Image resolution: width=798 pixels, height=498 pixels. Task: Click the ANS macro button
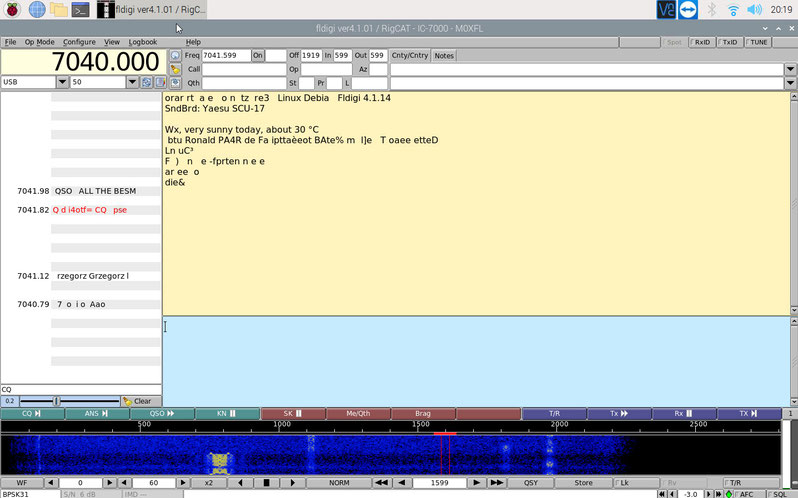[x=97, y=414]
